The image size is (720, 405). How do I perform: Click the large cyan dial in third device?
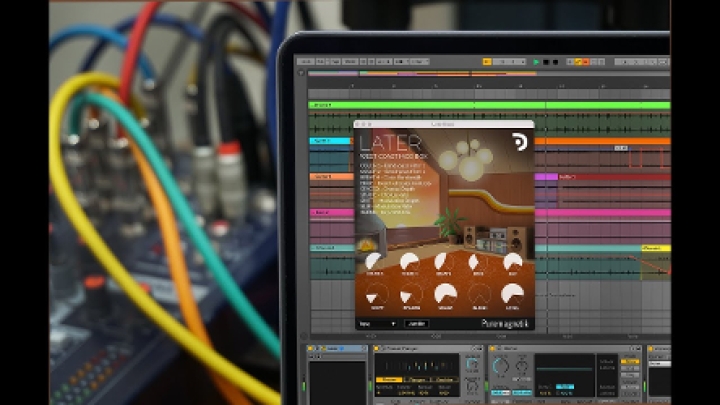(501, 366)
